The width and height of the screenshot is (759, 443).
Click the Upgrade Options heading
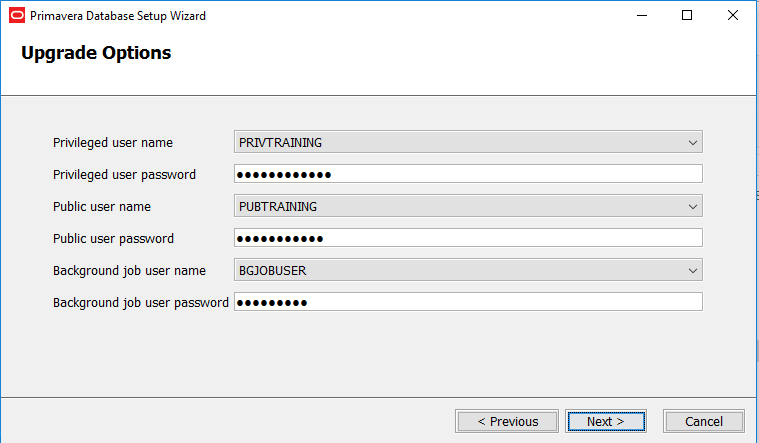tap(96, 53)
